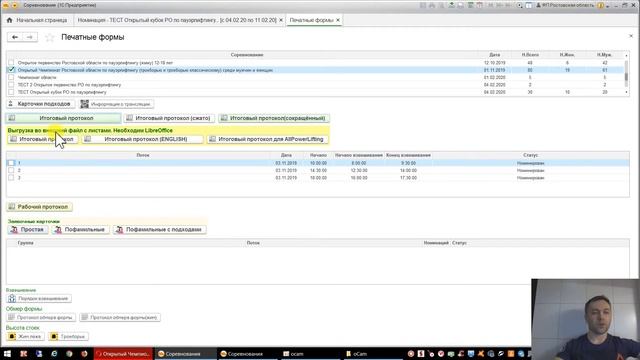Screen dimensions: 640x360
Task: Tick checkbox for ТЕСТ 2 Открытое первенство row
Action: (x=11, y=85)
